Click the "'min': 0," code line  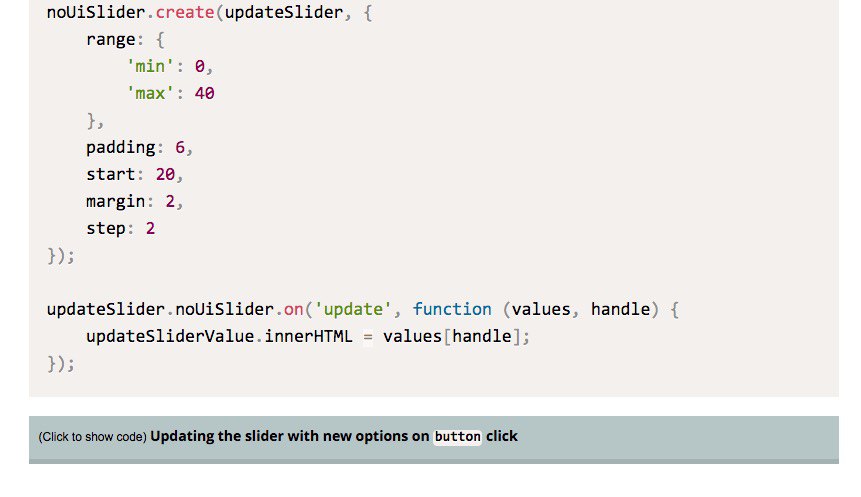(x=170, y=66)
